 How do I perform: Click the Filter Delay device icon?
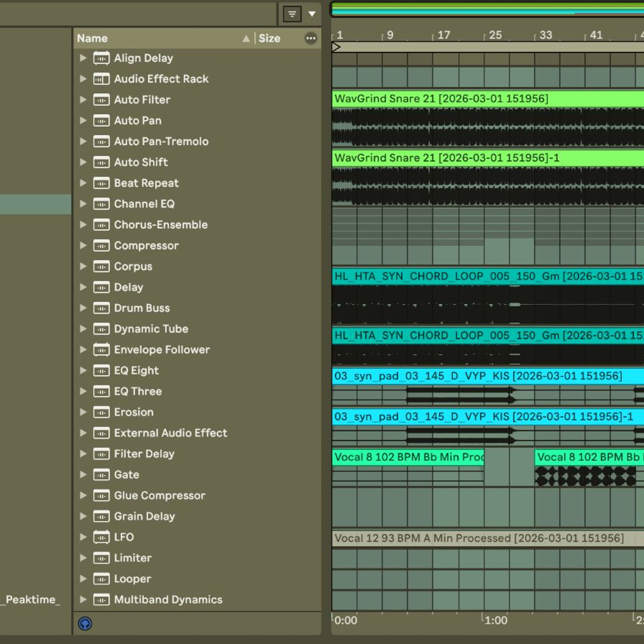101,454
